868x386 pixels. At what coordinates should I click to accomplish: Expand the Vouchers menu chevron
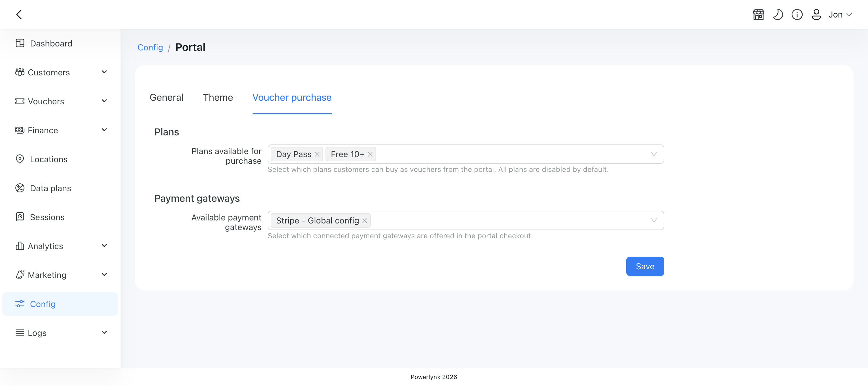[x=105, y=101]
